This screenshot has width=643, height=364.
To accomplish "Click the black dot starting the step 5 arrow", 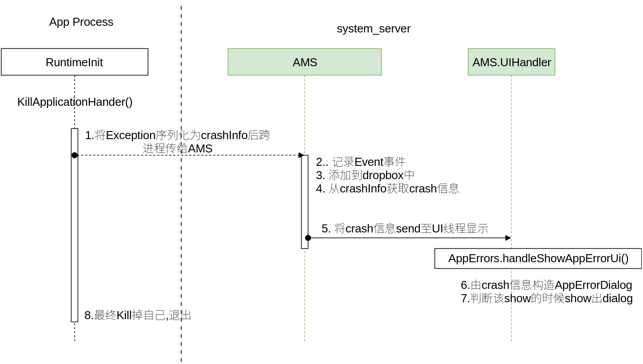I will click(308, 238).
